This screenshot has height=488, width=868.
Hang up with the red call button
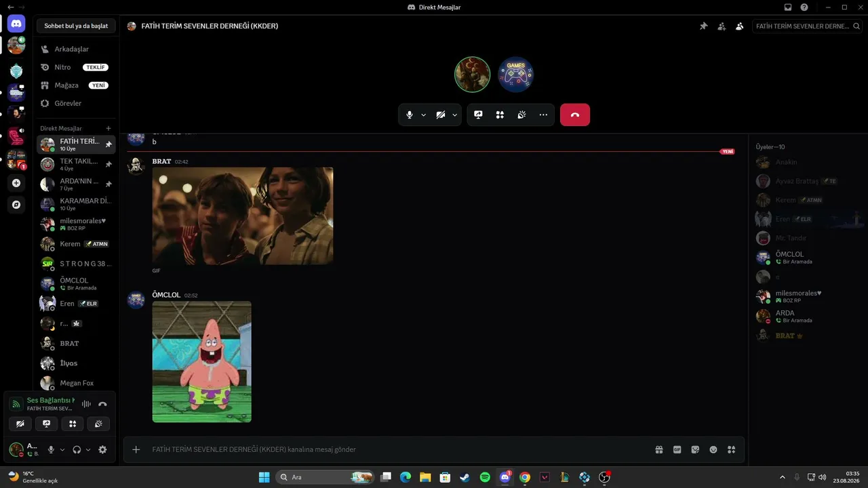point(575,115)
